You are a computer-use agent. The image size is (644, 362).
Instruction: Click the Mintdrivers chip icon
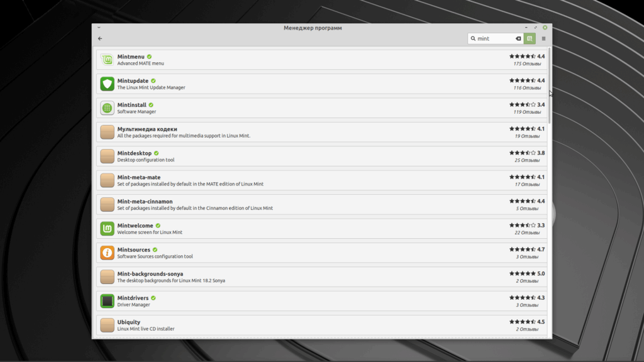pos(107,301)
